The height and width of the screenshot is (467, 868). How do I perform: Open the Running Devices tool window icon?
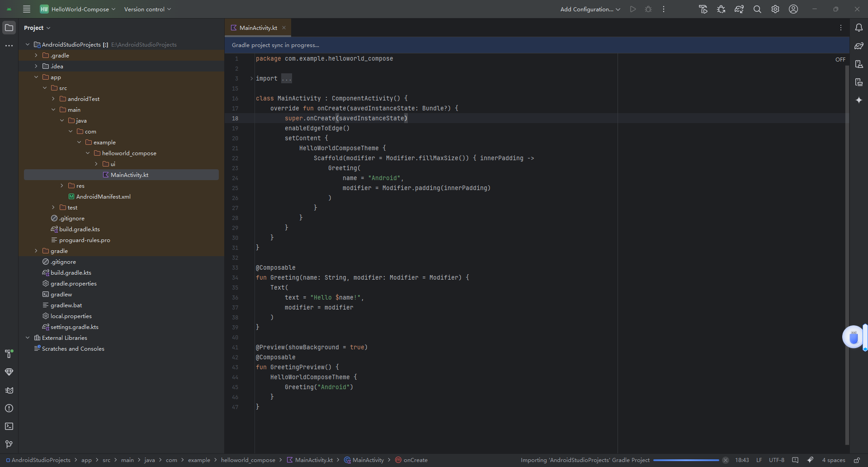click(859, 82)
